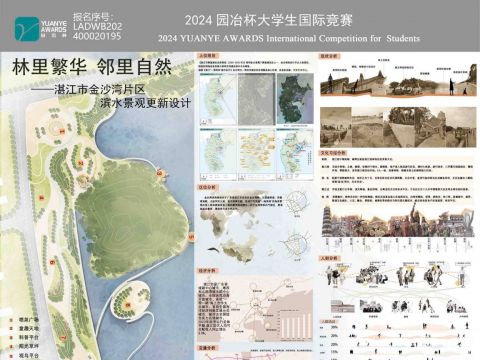480x360 pixels.
Task: Click the top-left regional location map thumbnail
Action: (x=218, y=99)
